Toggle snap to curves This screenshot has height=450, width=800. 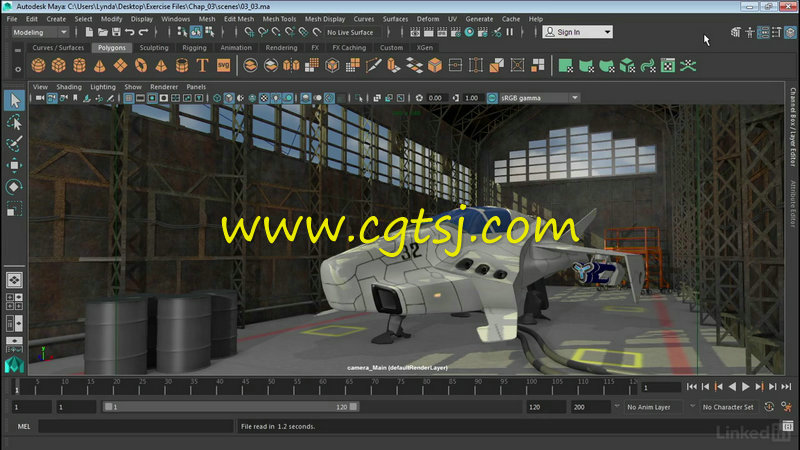click(263, 32)
